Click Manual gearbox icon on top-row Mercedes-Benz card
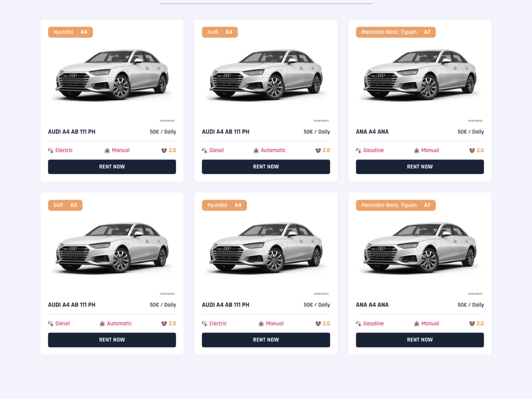 417,151
